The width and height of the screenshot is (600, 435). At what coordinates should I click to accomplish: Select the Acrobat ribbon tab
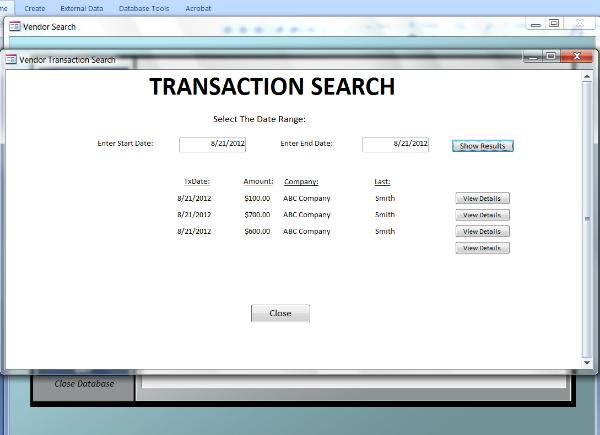[x=198, y=8]
